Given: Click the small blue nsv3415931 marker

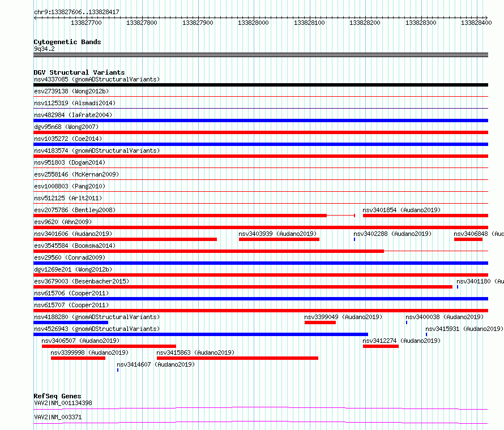Looking at the screenshot, I should 426,334.
